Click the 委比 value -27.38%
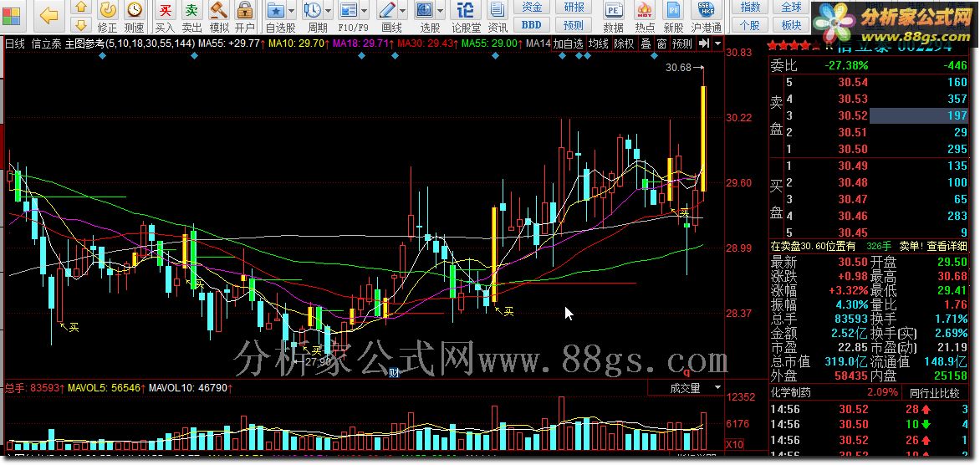This screenshot has height=465, width=980. [x=846, y=65]
